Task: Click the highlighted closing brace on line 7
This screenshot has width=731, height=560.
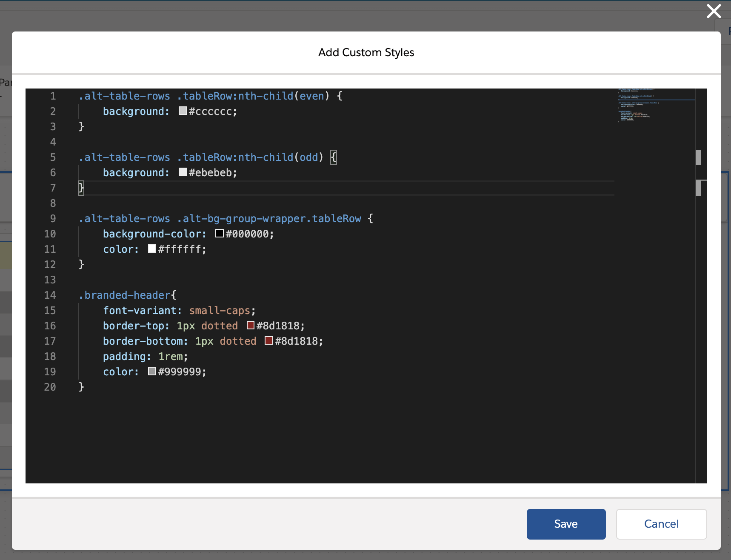Action: pyautogui.click(x=81, y=188)
